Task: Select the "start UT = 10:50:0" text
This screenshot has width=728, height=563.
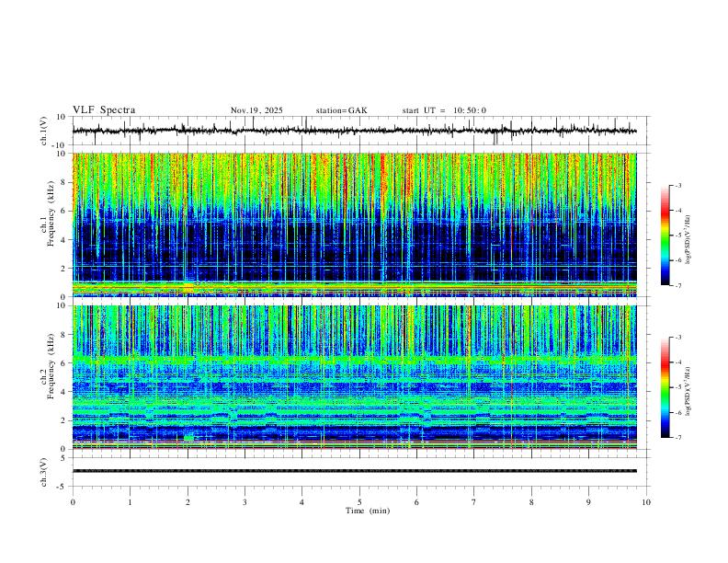Action: click(x=444, y=110)
